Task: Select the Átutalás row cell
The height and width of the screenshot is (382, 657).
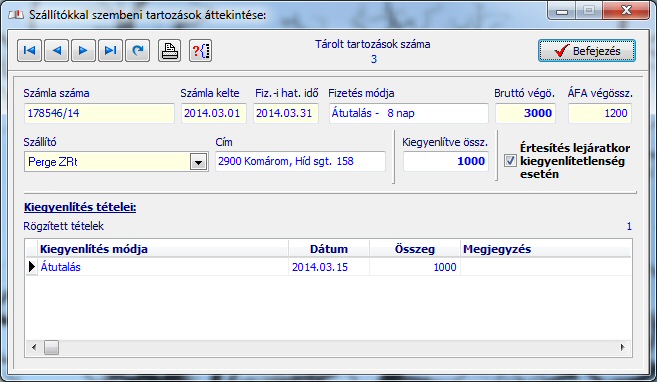Action: (163, 267)
